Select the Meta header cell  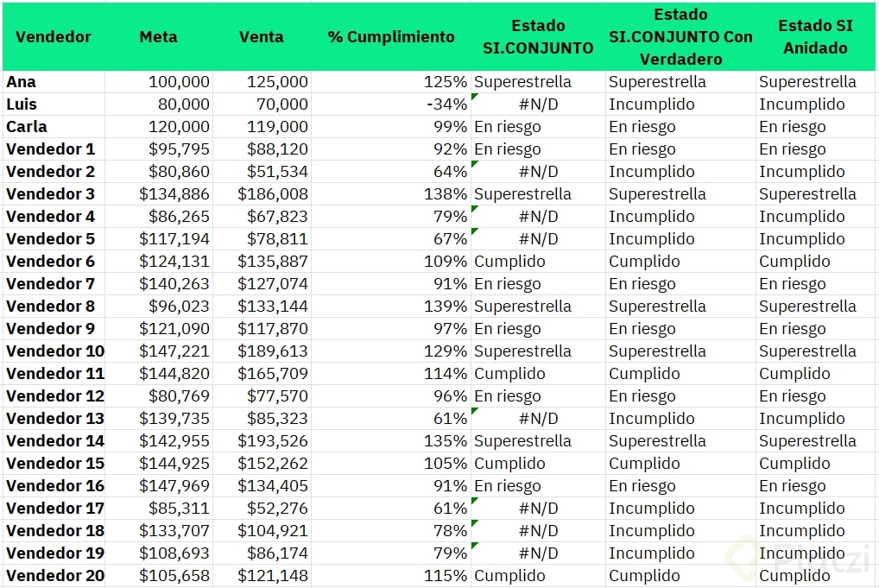tap(158, 37)
